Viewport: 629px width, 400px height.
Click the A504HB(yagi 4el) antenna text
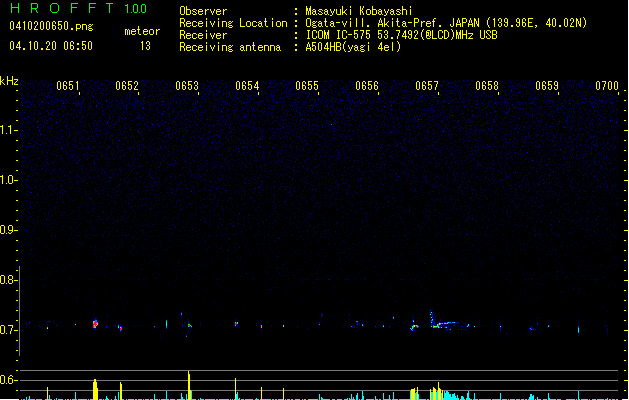pos(353,47)
